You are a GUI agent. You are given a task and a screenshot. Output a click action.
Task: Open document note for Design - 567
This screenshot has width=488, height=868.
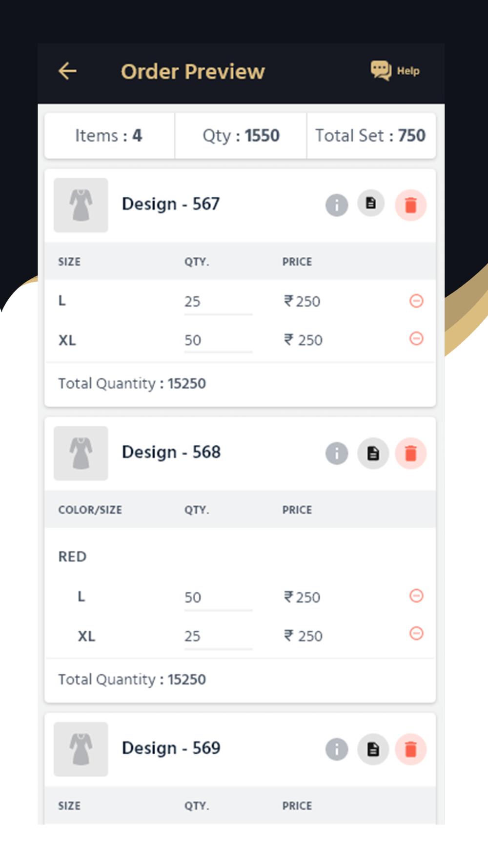point(371,203)
